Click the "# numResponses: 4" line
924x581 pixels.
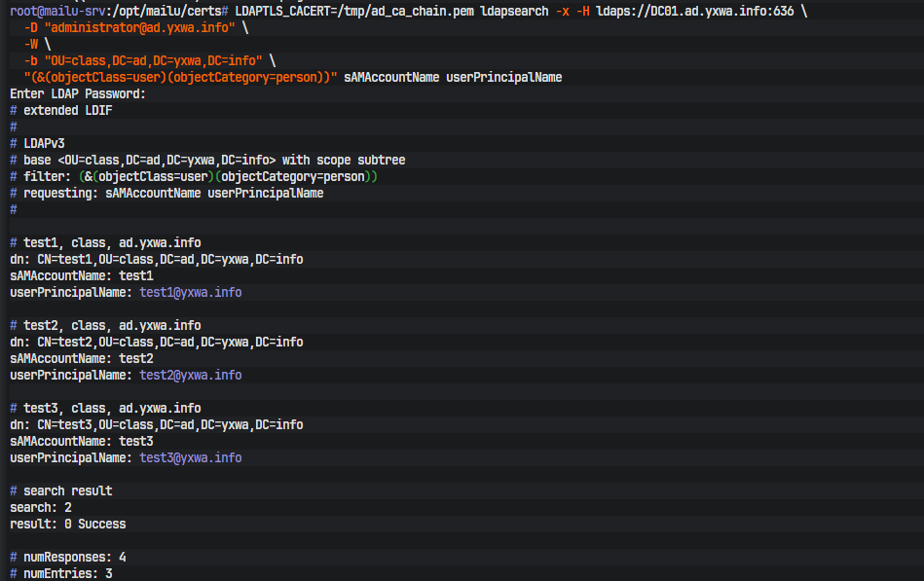pos(68,557)
